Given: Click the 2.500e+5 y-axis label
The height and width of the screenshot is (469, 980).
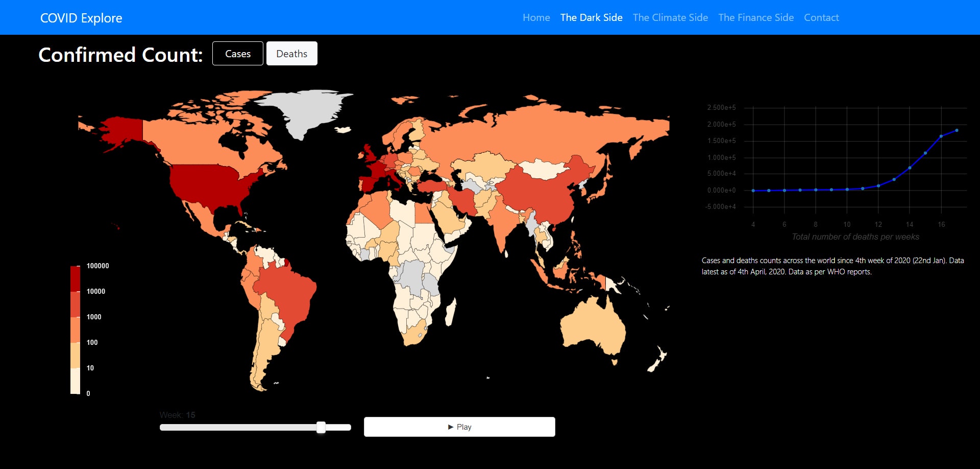Looking at the screenshot, I should click(x=721, y=108).
